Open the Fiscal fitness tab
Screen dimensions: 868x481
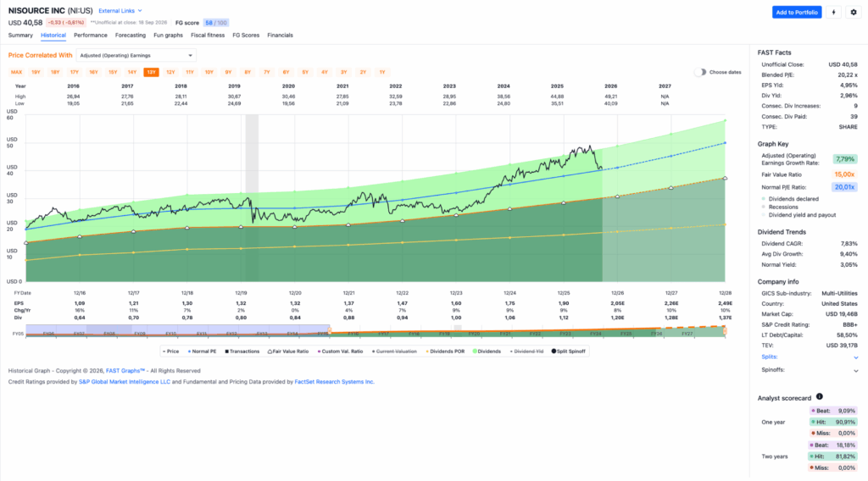coord(208,36)
